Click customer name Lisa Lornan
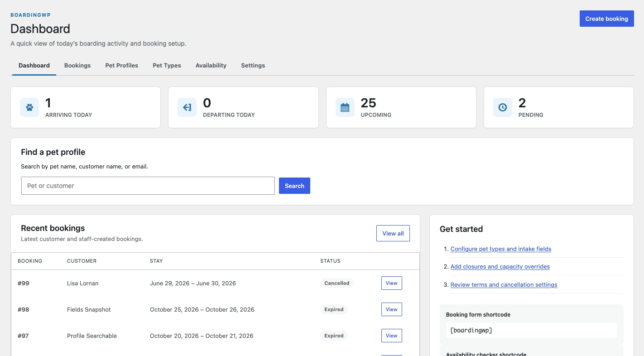 coord(82,283)
